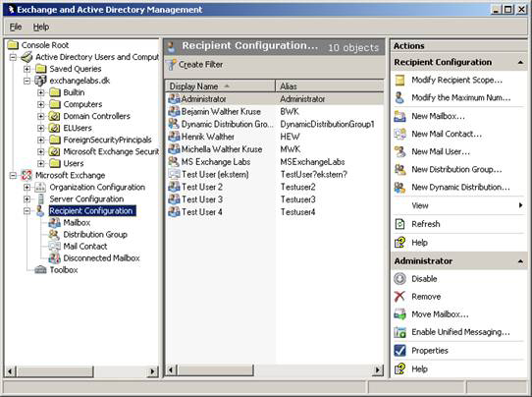Select the ForeignSecurityPrincipals folder
The width and height of the screenshot is (532, 397).
(107, 140)
